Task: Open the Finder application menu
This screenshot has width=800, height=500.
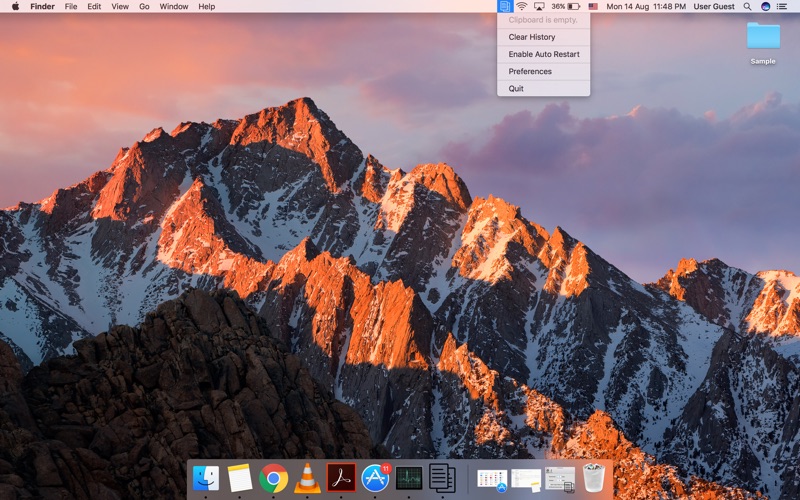Action: [x=42, y=6]
